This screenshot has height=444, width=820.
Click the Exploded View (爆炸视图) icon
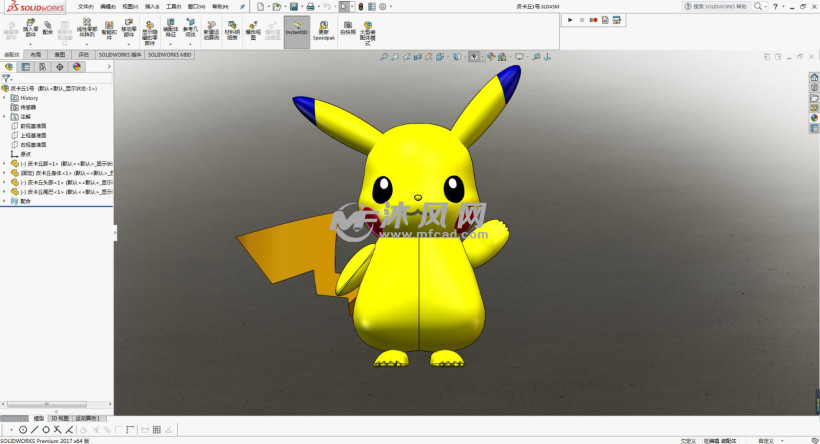(x=253, y=30)
